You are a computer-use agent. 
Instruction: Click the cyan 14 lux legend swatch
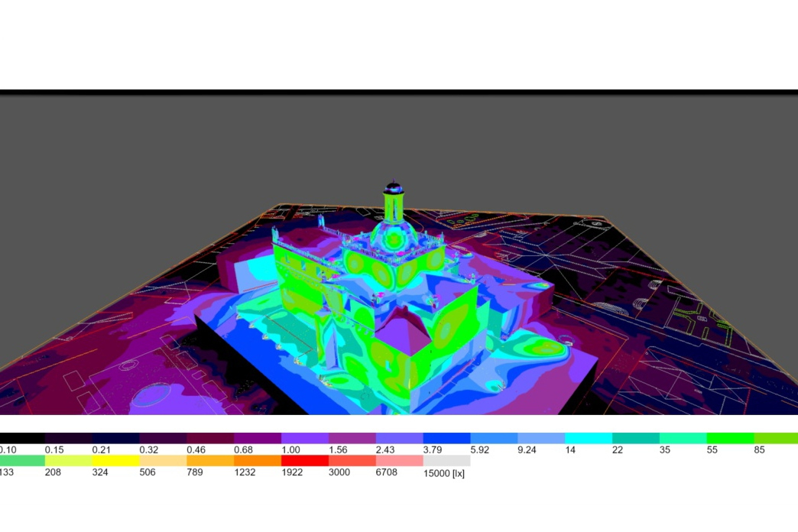[x=588, y=439]
